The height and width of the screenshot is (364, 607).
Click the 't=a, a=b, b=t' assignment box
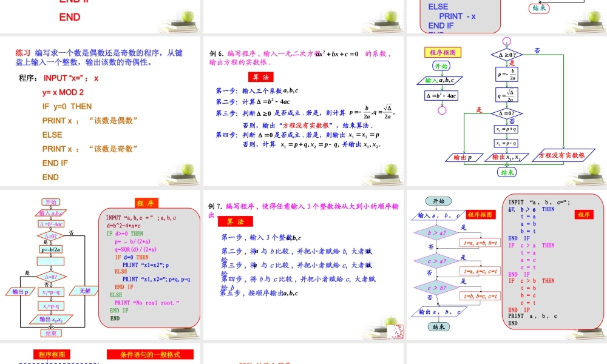click(x=480, y=243)
